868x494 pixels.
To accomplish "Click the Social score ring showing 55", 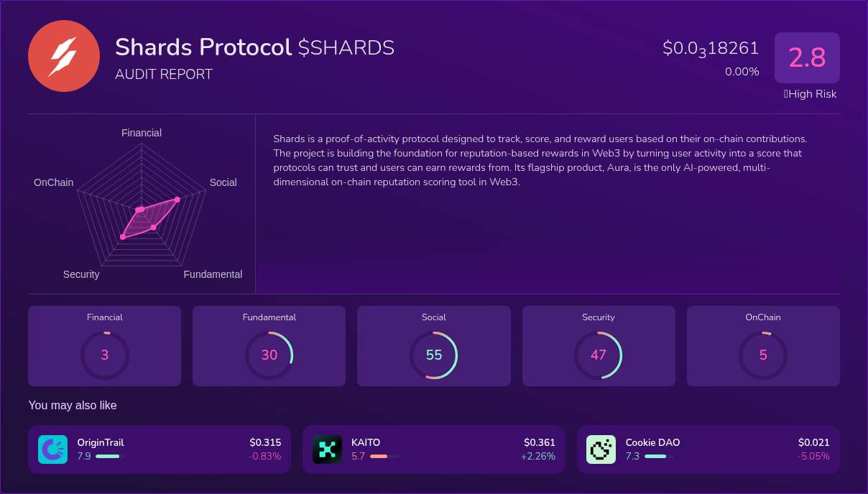I will (434, 354).
